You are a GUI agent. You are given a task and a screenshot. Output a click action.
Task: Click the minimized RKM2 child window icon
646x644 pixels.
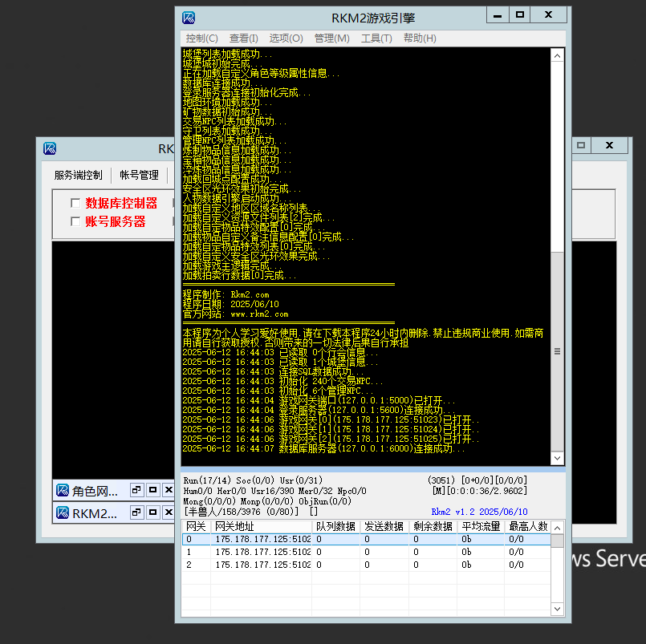tap(62, 513)
